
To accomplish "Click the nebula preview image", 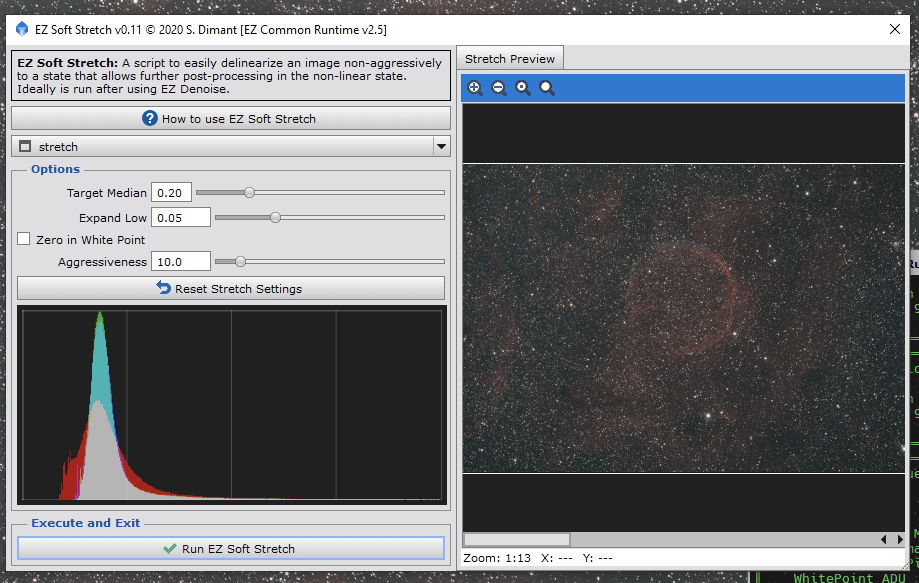I will 683,318.
